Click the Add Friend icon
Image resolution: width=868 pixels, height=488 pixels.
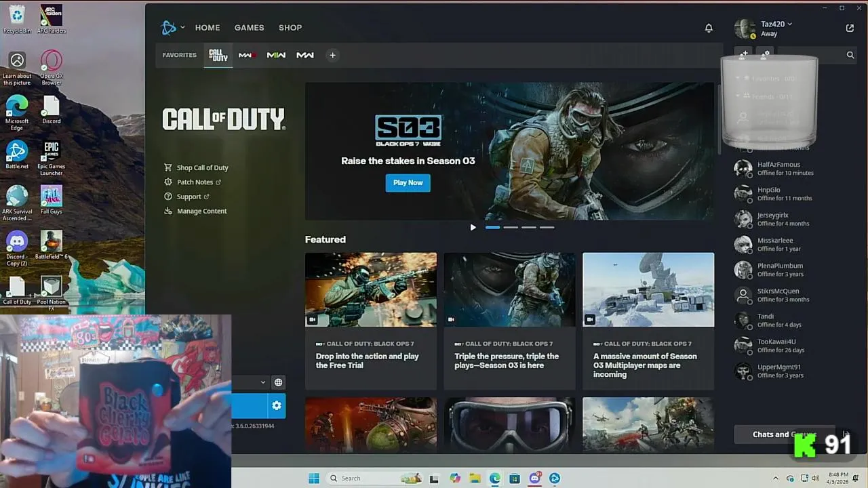click(744, 54)
